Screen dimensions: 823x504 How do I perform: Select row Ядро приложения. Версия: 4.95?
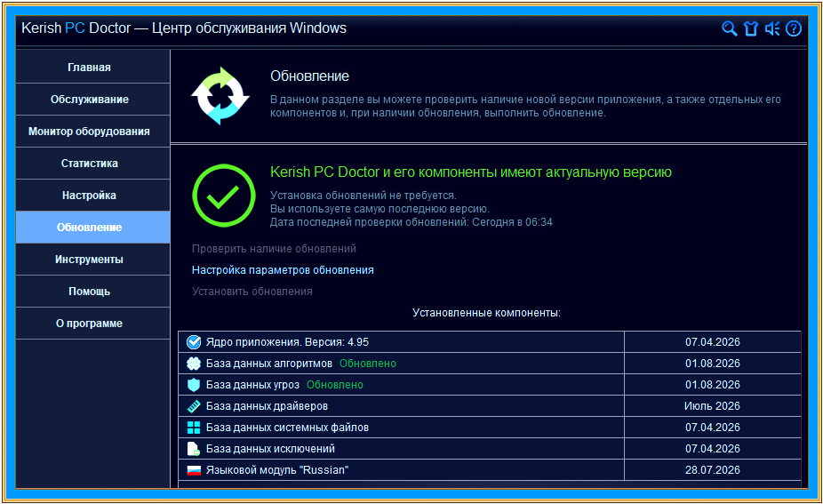(490, 341)
